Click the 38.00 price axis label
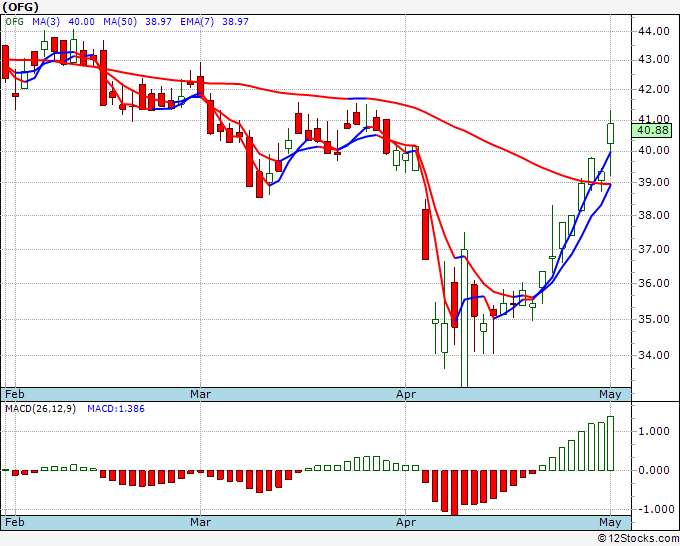The height and width of the screenshot is (546, 680). pyautogui.click(x=653, y=215)
